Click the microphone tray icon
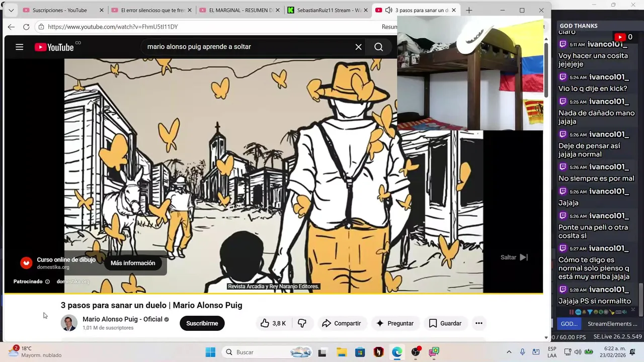 coord(523,352)
